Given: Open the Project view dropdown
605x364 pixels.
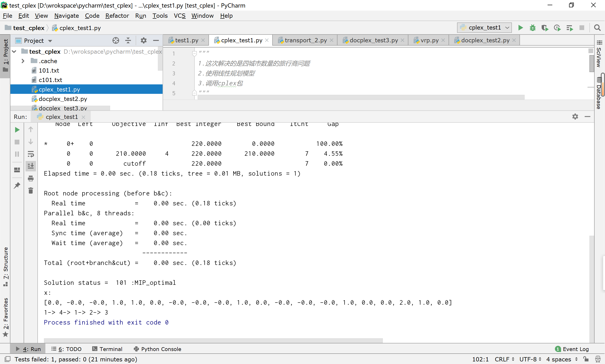Looking at the screenshot, I should [50, 41].
